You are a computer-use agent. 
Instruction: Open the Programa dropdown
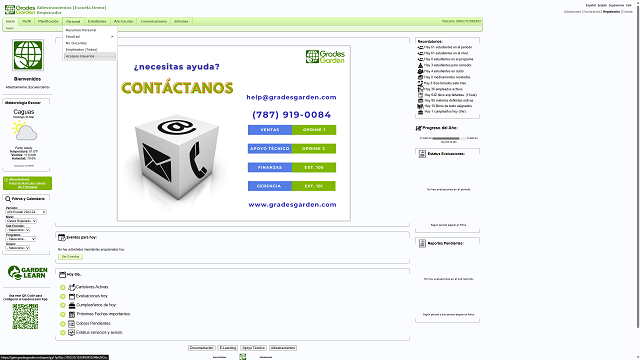click(20, 239)
